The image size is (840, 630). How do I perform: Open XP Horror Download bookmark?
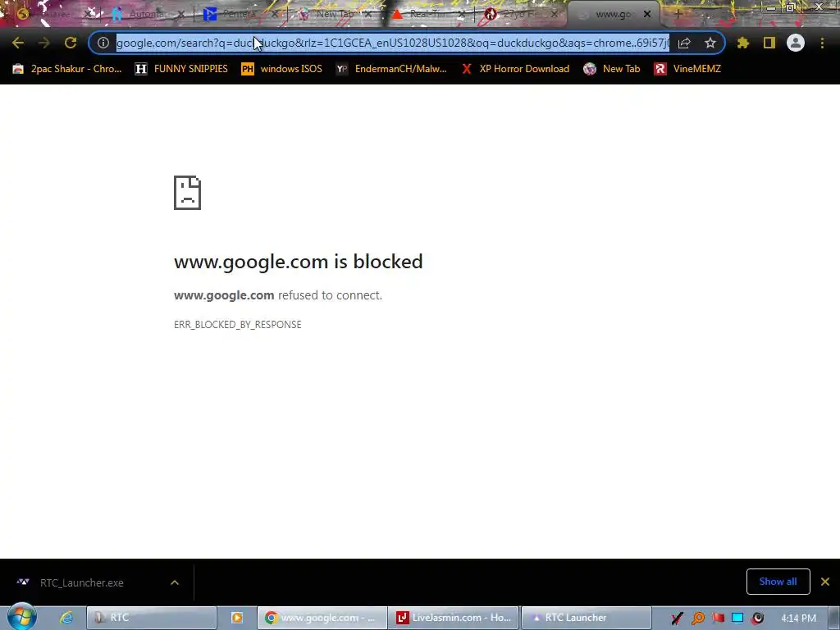point(515,69)
